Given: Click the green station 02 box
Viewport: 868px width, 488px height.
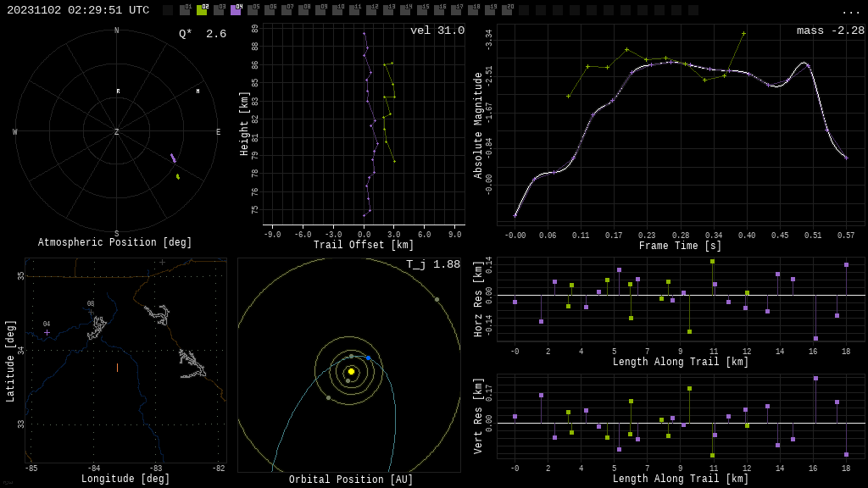Looking at the screenshot, I should pyautogui.click(x=202, y=10).
